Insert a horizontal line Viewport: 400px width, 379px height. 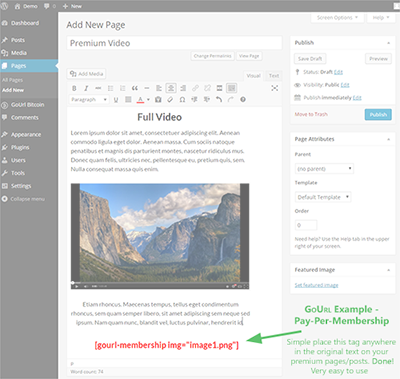coord(147,88)
